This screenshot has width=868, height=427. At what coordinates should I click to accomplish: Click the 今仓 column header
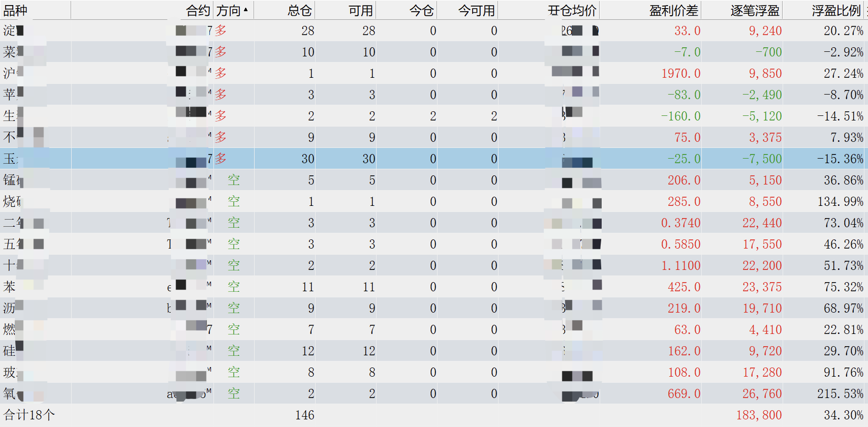pyautogui.click(x=421, y=10)
